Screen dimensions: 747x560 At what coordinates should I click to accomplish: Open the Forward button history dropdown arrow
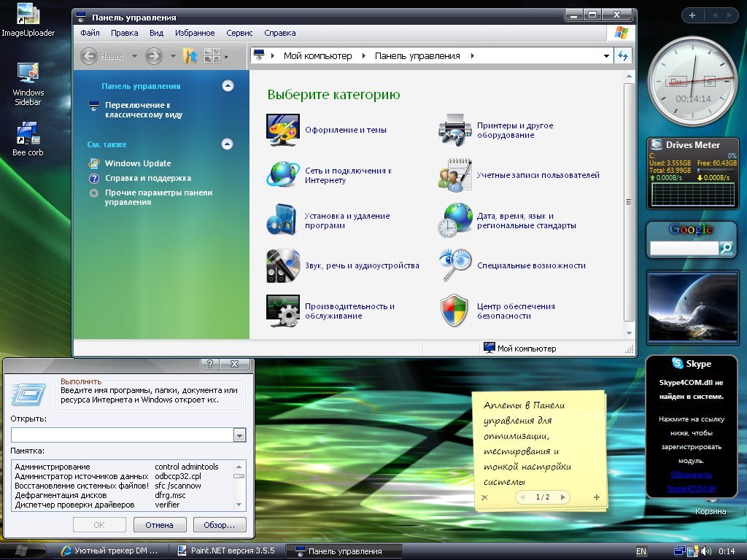coord(173,56)
